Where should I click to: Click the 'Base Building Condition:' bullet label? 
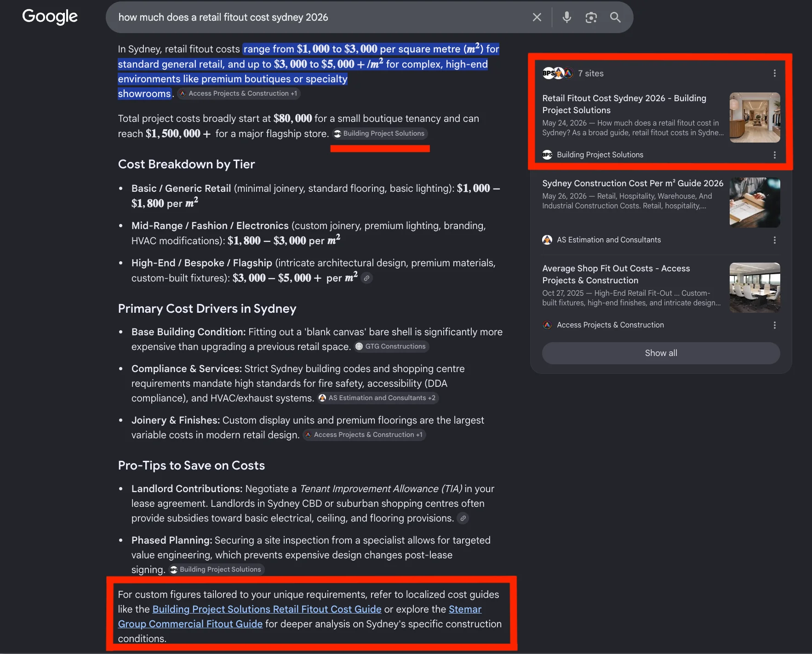189,332
